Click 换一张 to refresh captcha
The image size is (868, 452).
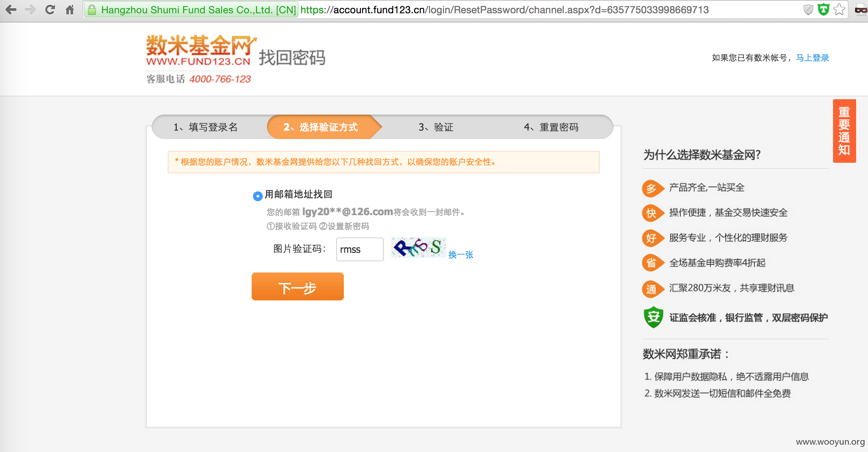tap(461, 255)
